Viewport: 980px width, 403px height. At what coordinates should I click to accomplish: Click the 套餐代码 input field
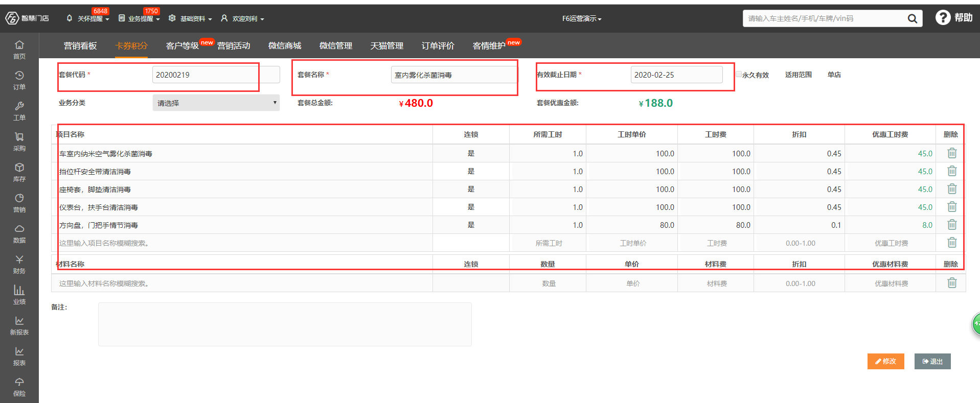(x=216, y=75)
